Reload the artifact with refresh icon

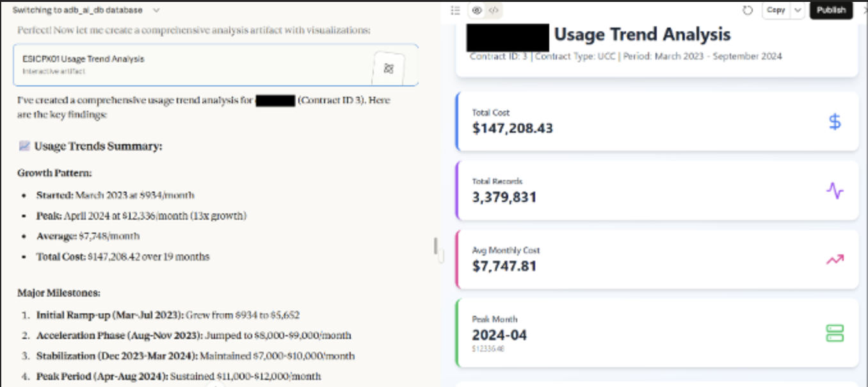point(747,10)
